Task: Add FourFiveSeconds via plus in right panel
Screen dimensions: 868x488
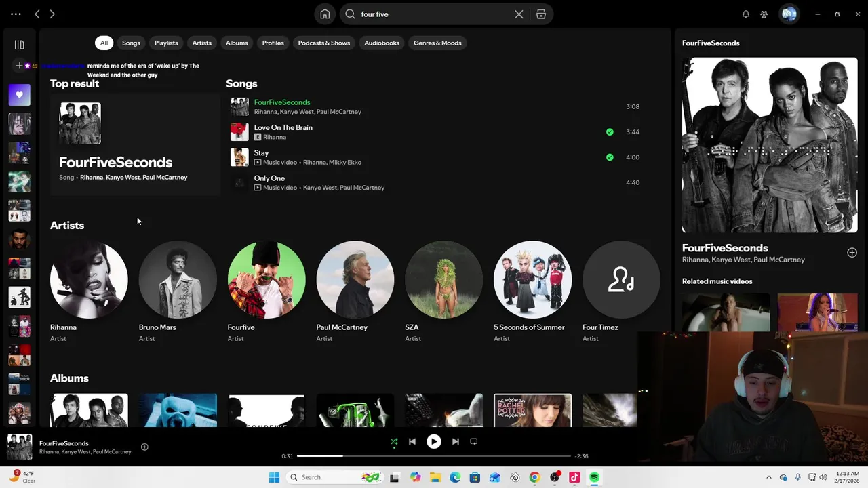Action: click(x=852, y=253)
